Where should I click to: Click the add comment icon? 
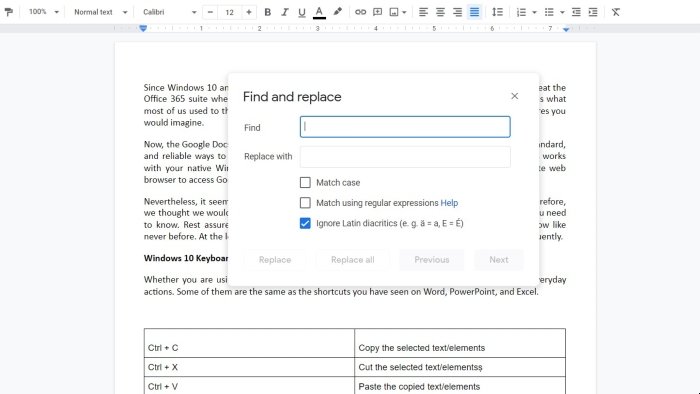(x=378, y=12)
